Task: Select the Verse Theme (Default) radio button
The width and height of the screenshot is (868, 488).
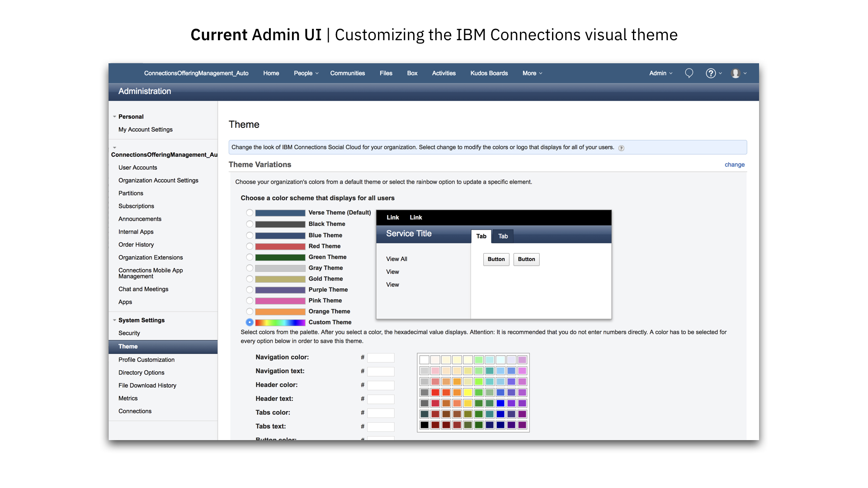Action: tap(250, 213)
